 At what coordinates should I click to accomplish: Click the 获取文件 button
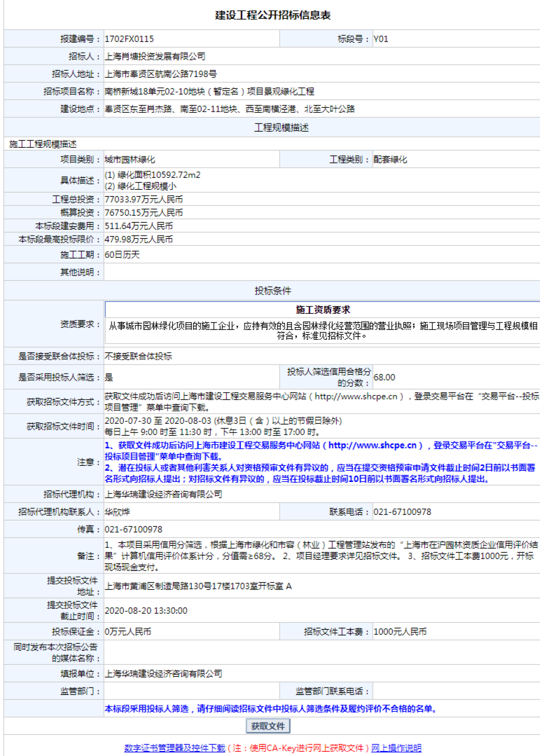[268, 726]
